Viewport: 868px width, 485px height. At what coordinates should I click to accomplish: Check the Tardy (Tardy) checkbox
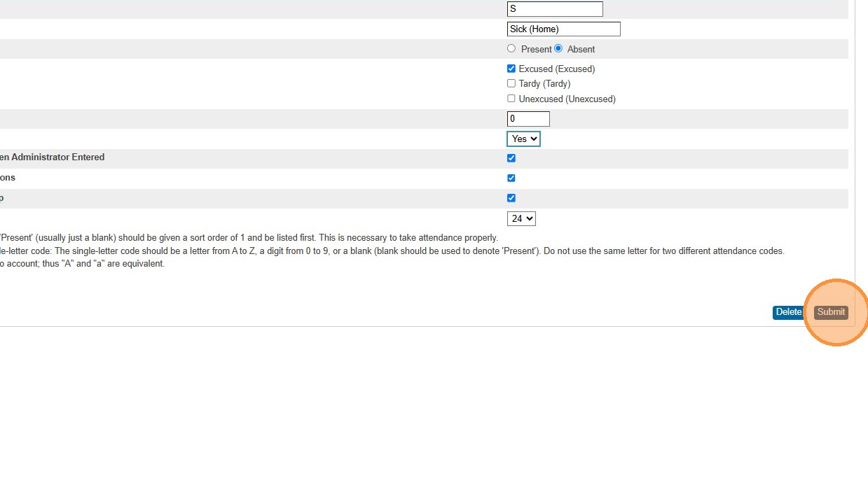pos(511,83)
